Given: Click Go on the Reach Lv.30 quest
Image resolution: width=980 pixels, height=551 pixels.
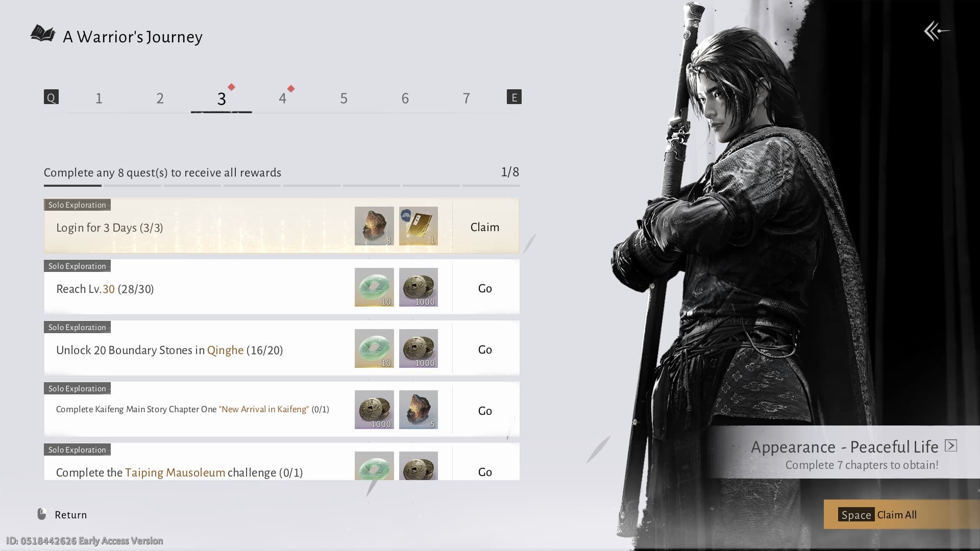Looking at the screenshot, I should pos(484,288).
